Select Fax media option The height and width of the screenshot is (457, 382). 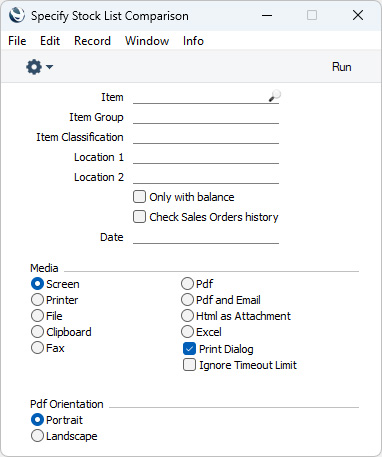tap(37, 348)
